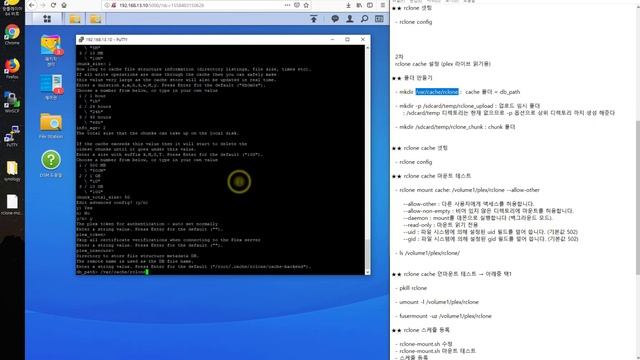Open the synology folder on Windows desktop
Viewport: 640px width, 360px height.
click(12, 171)
